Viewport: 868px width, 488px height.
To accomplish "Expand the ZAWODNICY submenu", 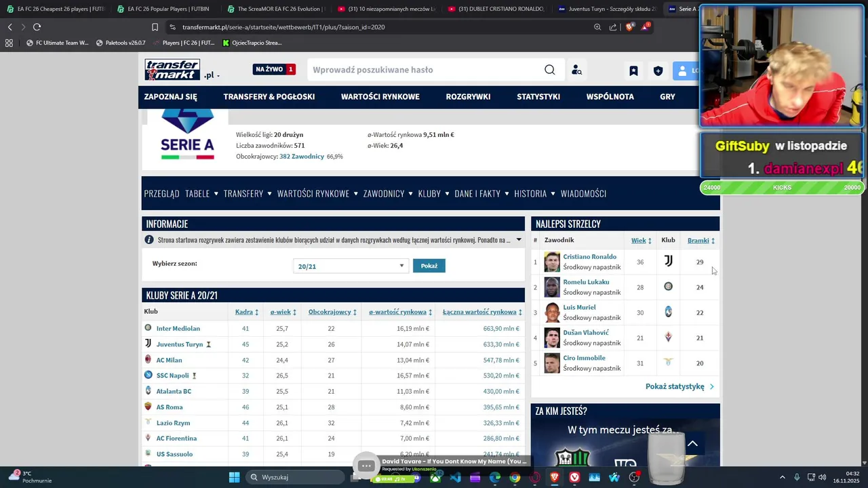I will tap(411, 193).
